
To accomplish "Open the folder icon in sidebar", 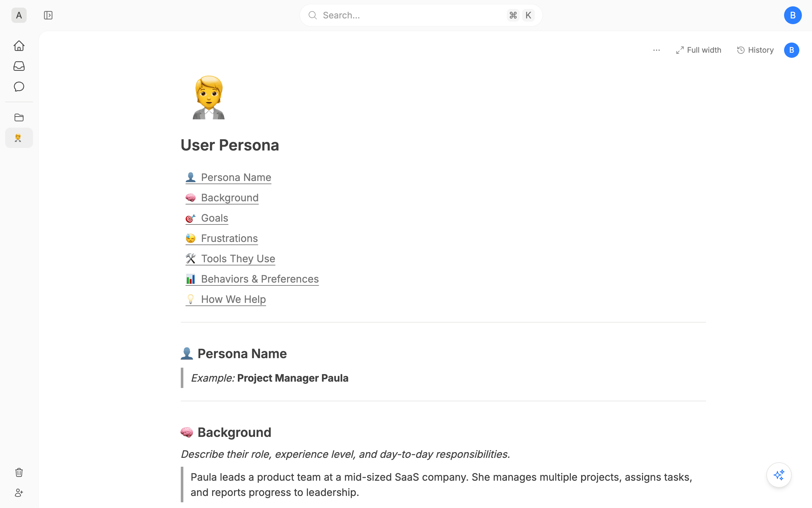I will coord(19,117).
